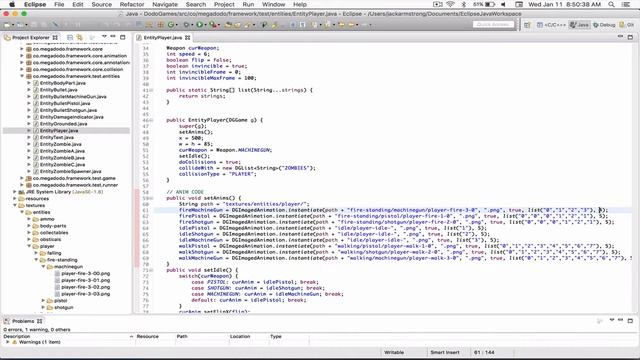640x360 pixels.
Task: Switch to the Git perspective
Action: 627,25
